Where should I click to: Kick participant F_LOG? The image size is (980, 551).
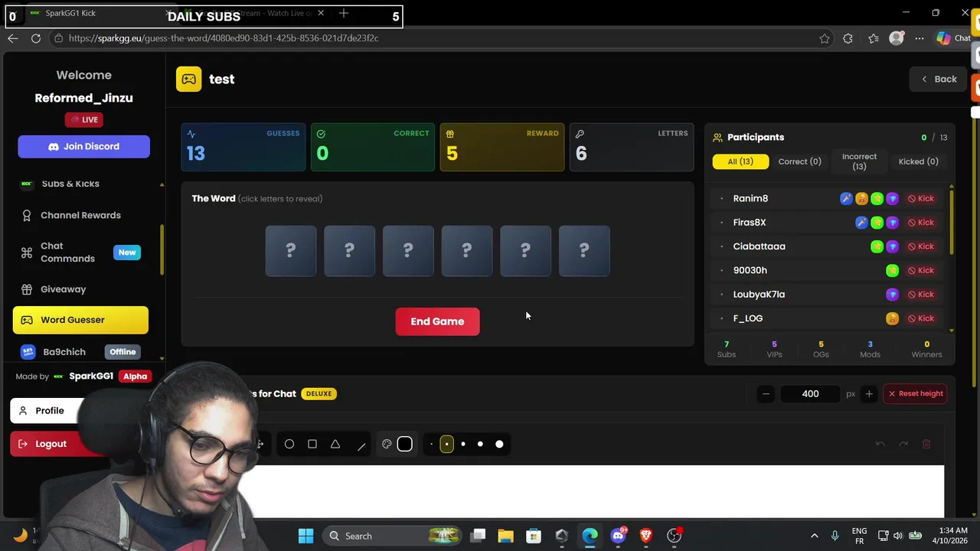coord(921,318)
